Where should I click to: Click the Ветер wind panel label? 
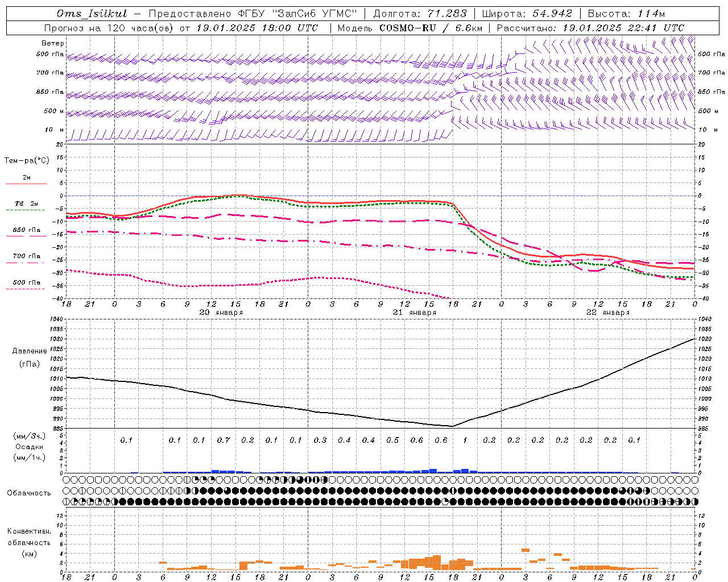click(x=53, y=43)
